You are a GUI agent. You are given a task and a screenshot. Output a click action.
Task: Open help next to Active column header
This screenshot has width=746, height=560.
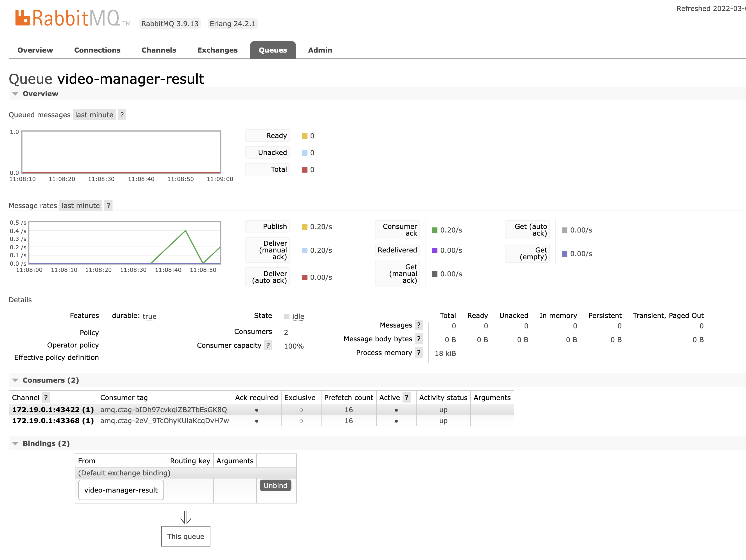406,398
